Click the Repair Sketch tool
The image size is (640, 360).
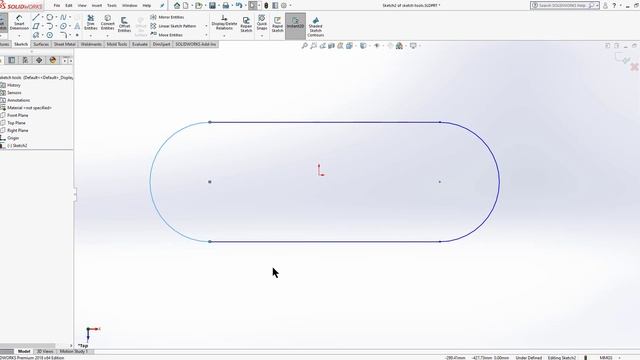pyautogui.click(x=246, y=24)
